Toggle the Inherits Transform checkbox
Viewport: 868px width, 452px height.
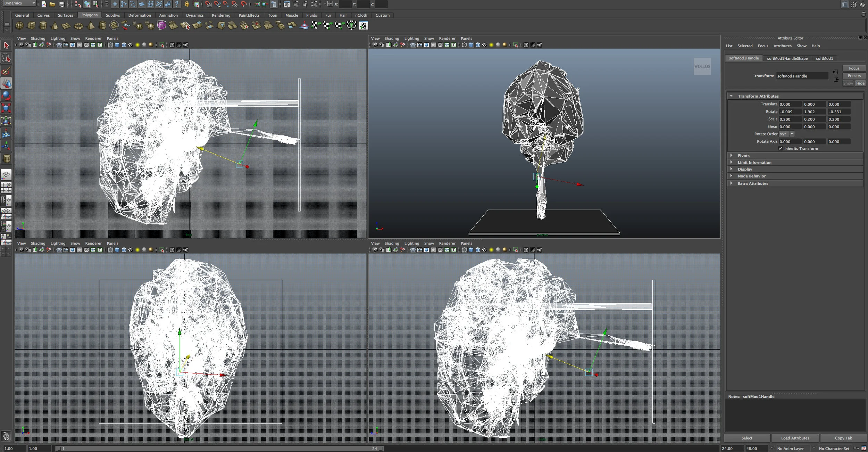pos(781,148)
